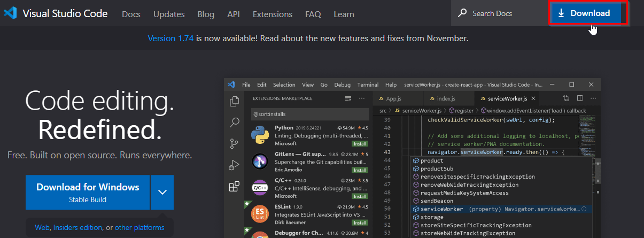644x238 pixels.
Task: Open the Extensions panel more actions ellipsis
Action: click(362, 98)
